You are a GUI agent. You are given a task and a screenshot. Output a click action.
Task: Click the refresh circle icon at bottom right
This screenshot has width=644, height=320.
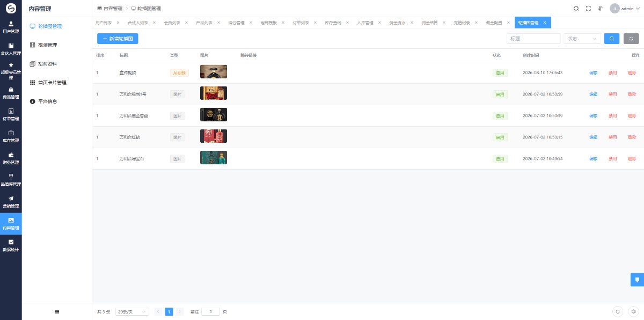(x=618, y=311)
